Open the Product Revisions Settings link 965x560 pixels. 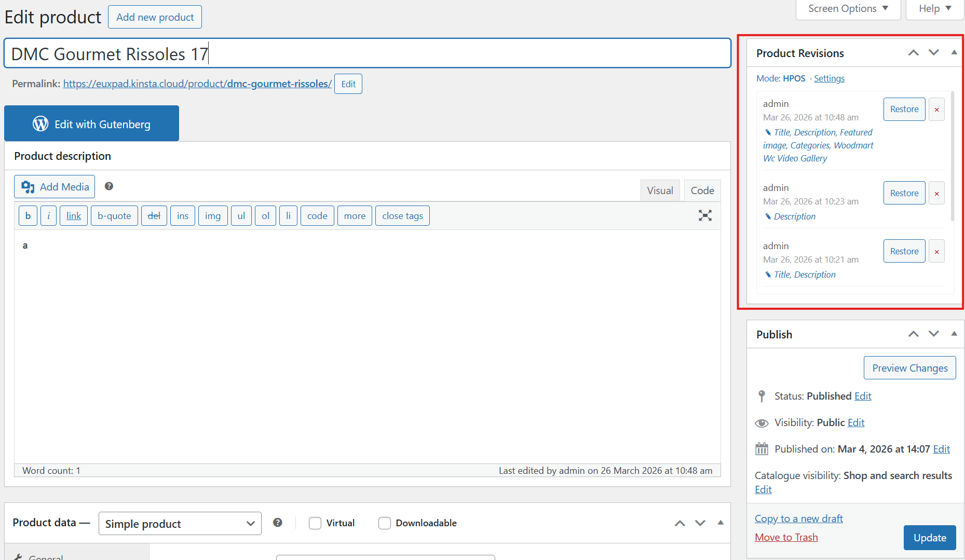point(829,78)
